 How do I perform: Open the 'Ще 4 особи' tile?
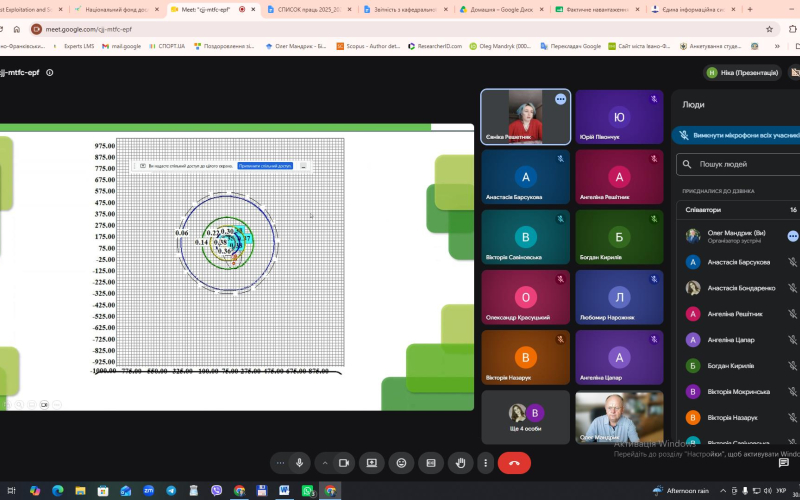coord(526,417)
